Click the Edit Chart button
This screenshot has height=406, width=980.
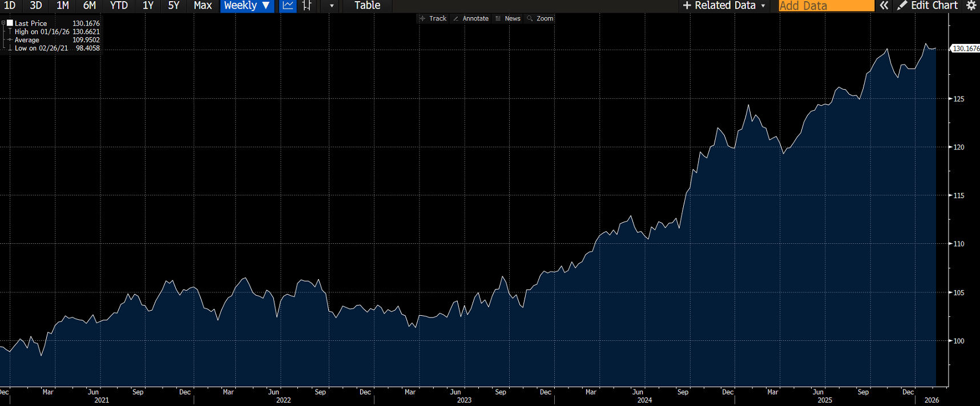pyautogui.click(x=927, y=6)
